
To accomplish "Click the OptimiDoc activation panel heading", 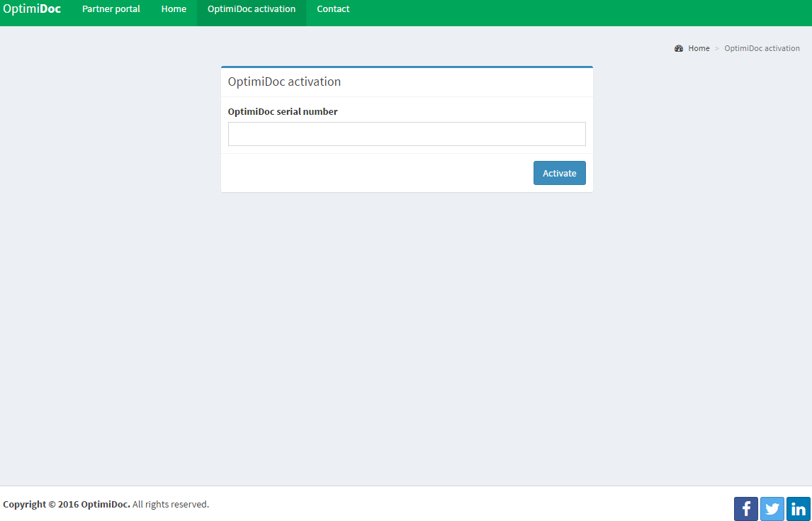I will [284, 82].
